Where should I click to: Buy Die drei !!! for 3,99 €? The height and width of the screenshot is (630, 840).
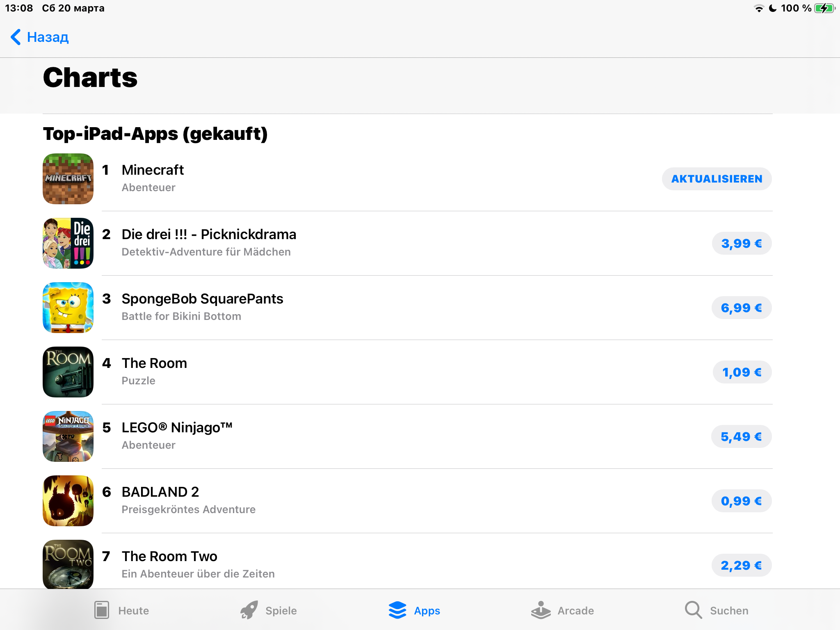(742, 243)
